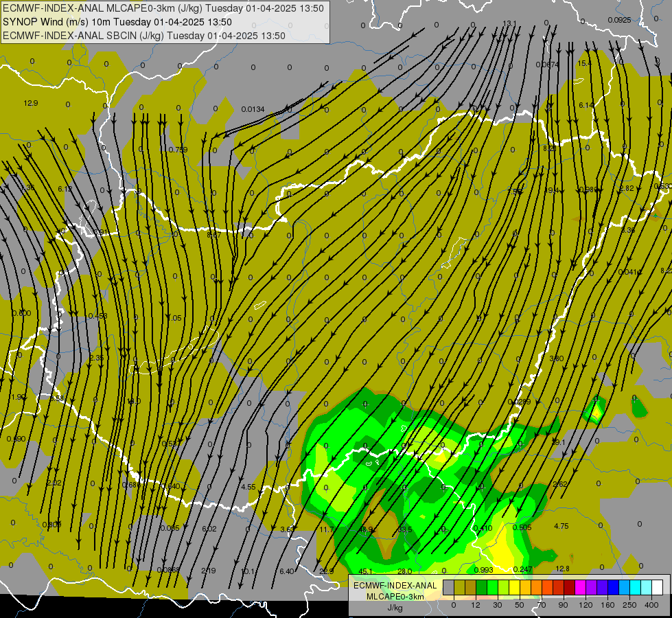Click the legend title 'MLCAPE0-3km'
The width and height of the screenshot is (672, 618).
click(395, 597)
